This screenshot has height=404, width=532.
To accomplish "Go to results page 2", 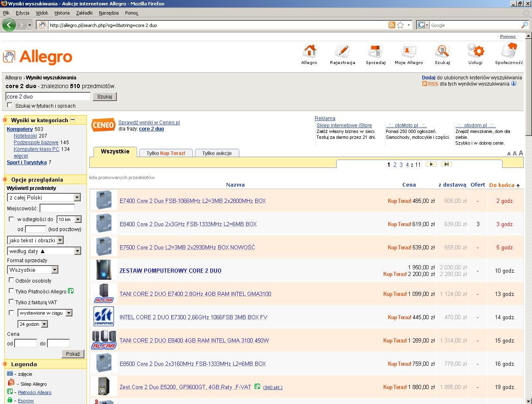I will click(x=395, y=165).
